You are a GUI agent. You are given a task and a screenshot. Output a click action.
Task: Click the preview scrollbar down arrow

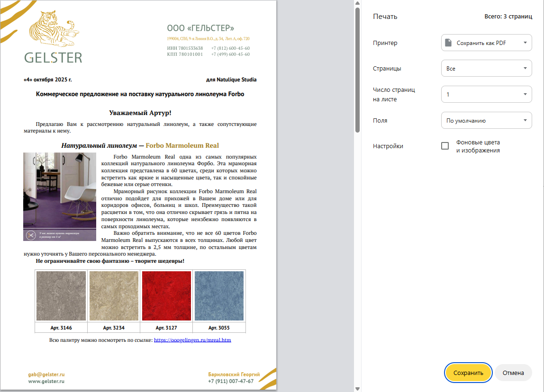click(357, 389)
